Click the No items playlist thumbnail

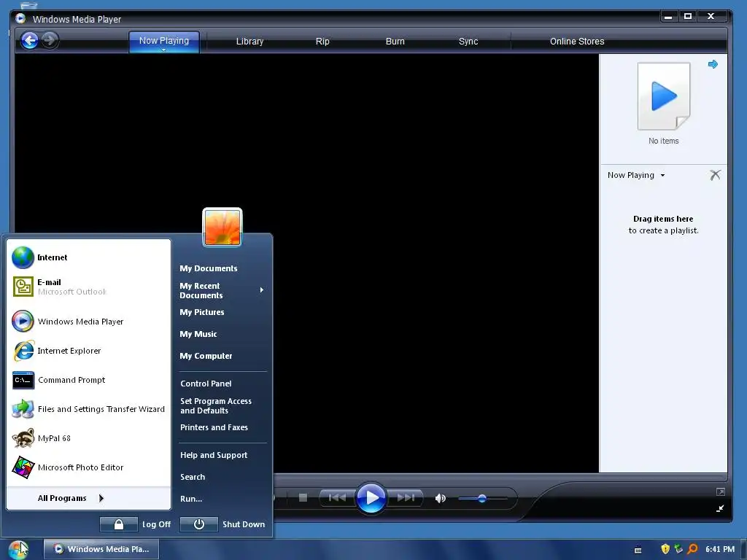(x=664, y=96)
